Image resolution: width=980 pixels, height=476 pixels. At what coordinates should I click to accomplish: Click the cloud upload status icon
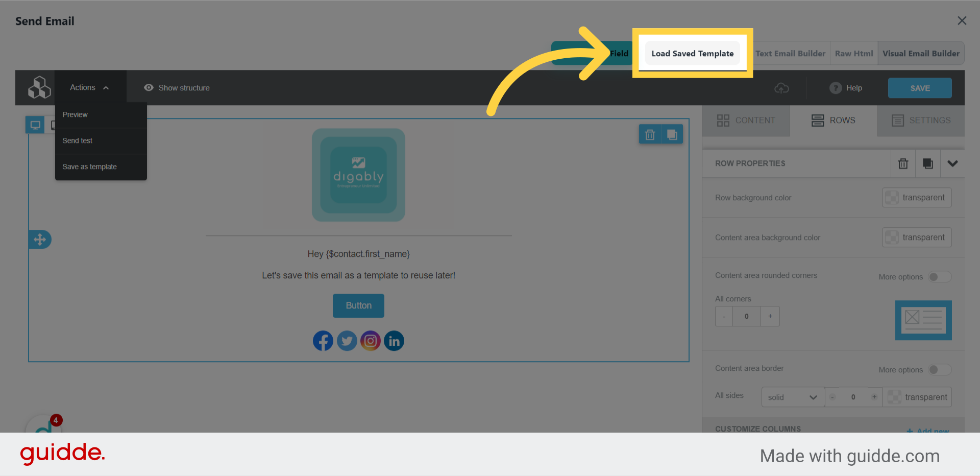click(781, 88)
